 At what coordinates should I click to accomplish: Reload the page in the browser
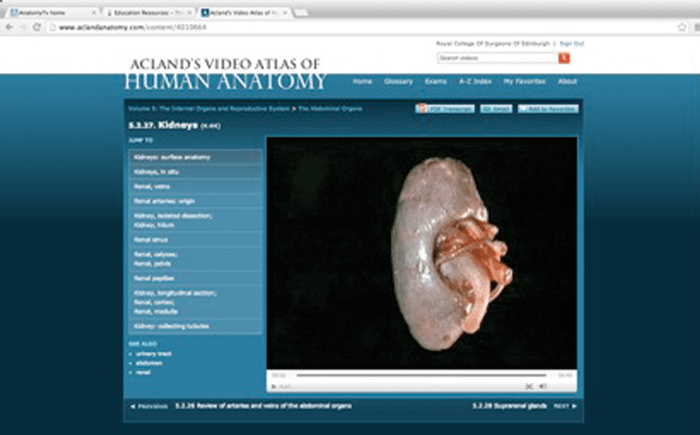[37, 27]
